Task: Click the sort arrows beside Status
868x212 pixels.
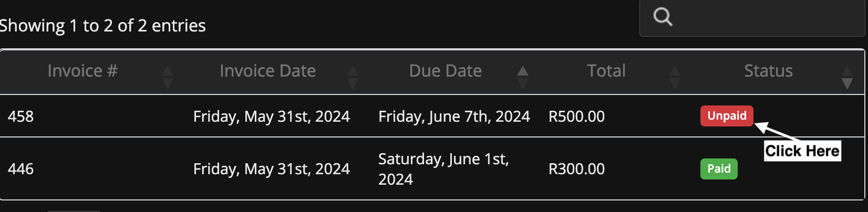Action: pos(846,77)
